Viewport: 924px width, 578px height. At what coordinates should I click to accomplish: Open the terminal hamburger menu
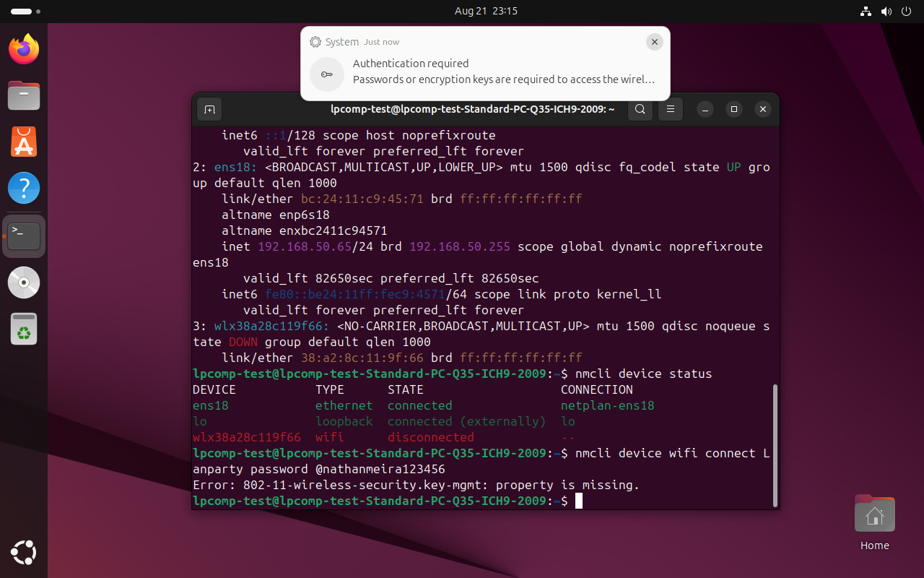pos(671,109)
